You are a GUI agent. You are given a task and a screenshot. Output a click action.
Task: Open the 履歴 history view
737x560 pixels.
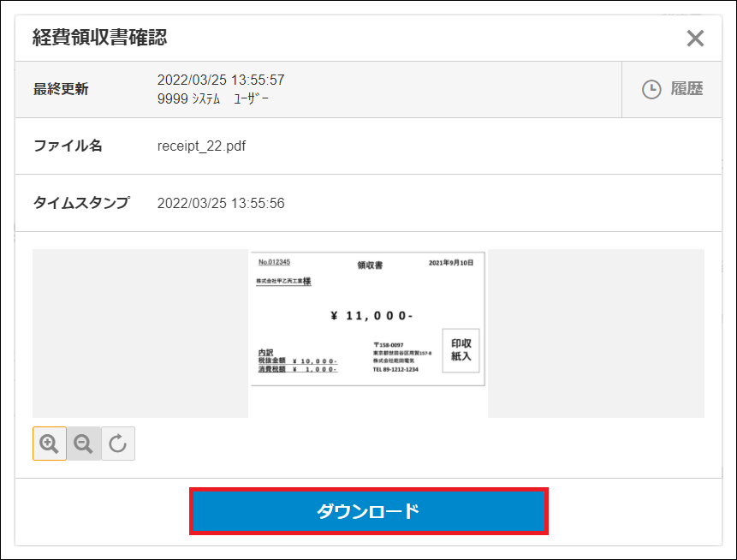686,89
